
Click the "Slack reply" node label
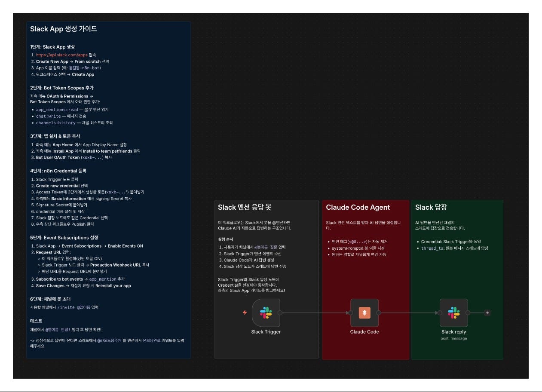pyautogui.click(x=453, y=332)
